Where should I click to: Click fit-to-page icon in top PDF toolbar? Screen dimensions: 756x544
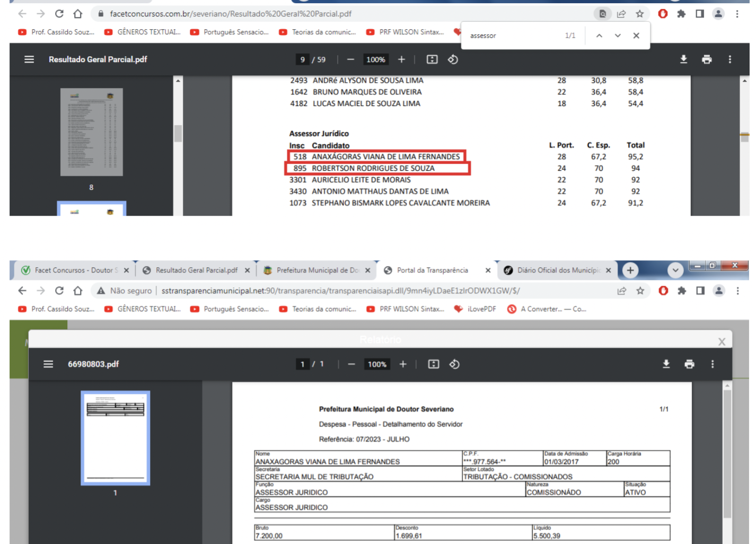[x=432, y=59]
